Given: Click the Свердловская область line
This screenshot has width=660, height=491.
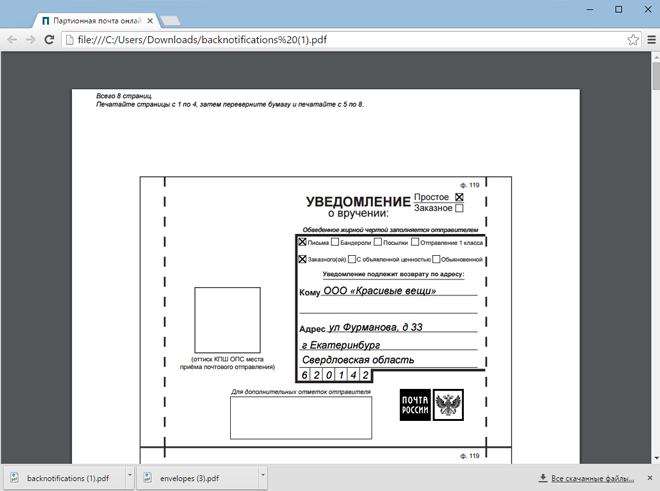Looking at the screenshot, I should click(358, 360).
